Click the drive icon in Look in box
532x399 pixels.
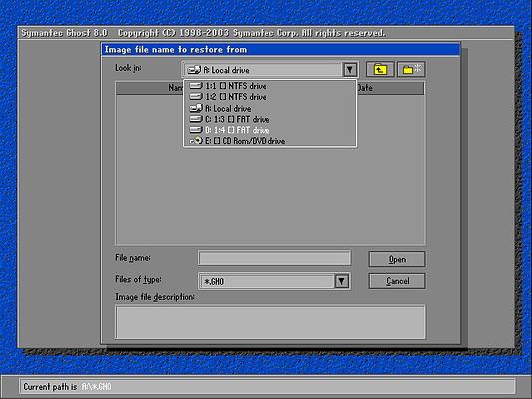(194, 70)
